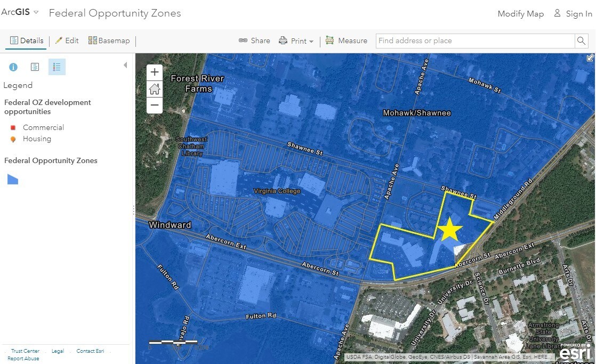Open the Edit tab
This screenshot has width=596, height=364.
pyautogui.click(x=67, y=41)
